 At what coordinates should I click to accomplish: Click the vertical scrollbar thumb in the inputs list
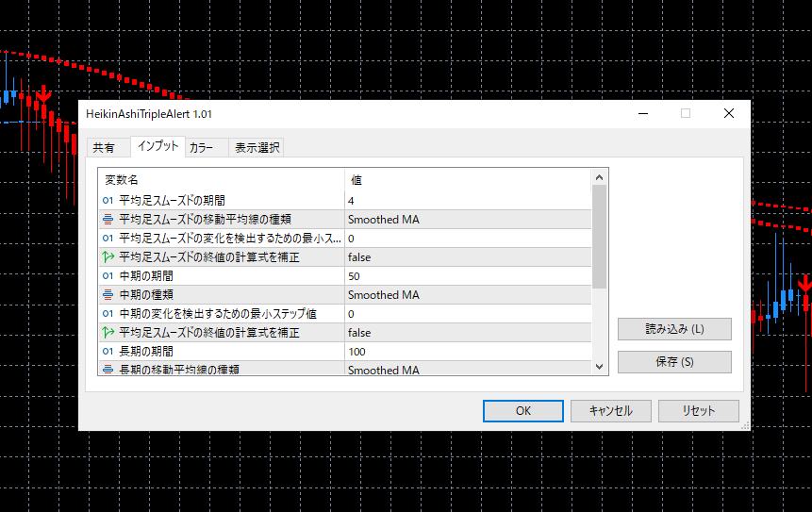click(599, 237)
